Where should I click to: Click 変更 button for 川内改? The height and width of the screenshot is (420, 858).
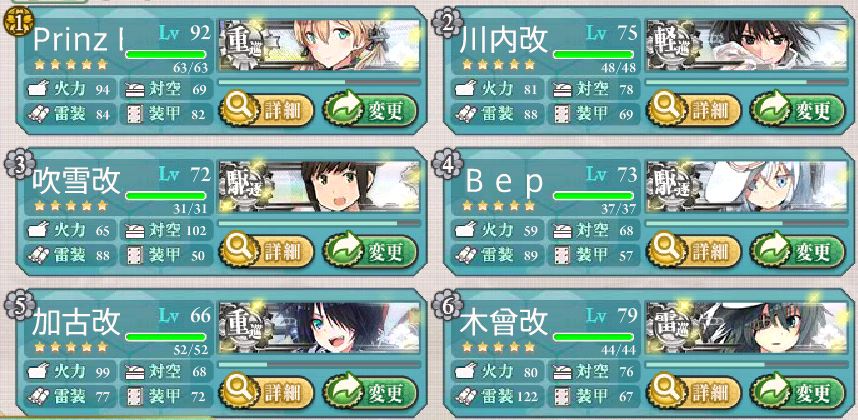[x=798, y=110]
